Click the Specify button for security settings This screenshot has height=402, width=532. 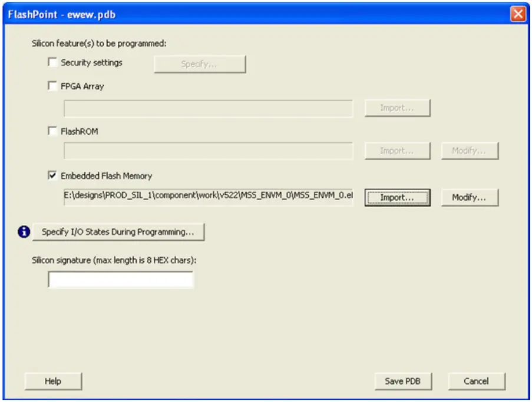pyautogui.click(x=199, y=64)
